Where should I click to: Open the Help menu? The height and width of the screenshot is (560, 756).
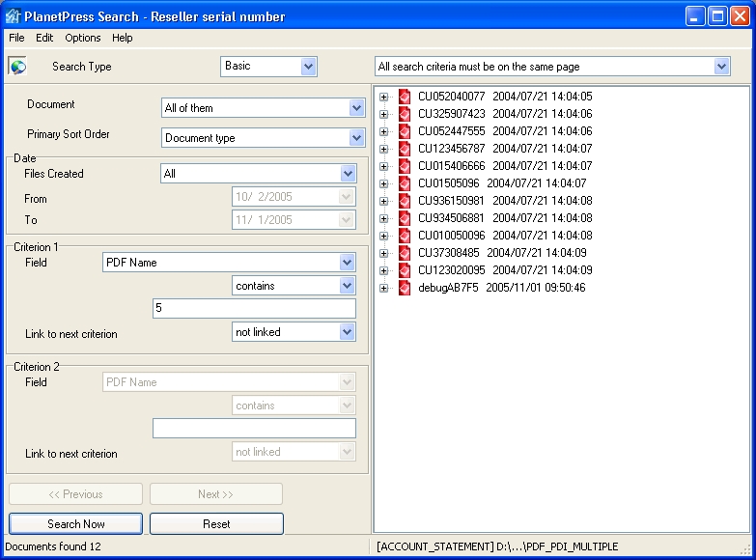click(x=123, y=38)
